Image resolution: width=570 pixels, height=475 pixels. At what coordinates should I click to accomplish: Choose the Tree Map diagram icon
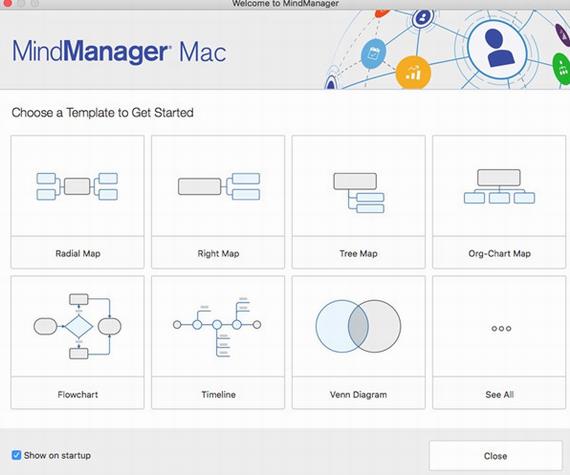click(359, 193)
